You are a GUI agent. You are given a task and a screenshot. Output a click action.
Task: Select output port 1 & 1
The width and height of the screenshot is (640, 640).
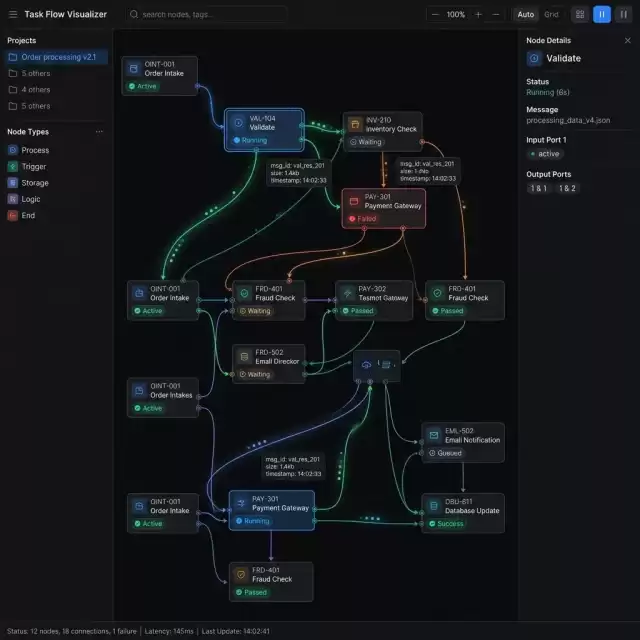(x=538, y=188)
